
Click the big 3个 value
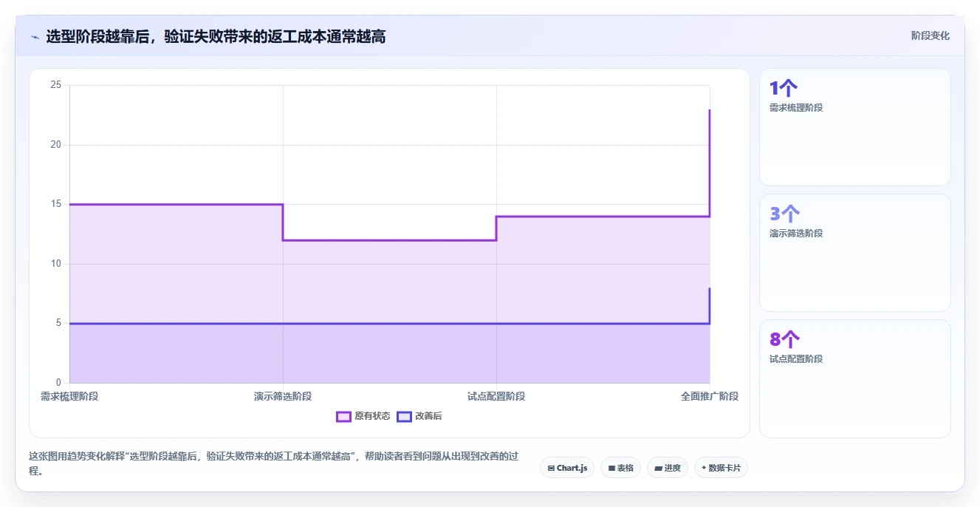[x=784, y=214]
